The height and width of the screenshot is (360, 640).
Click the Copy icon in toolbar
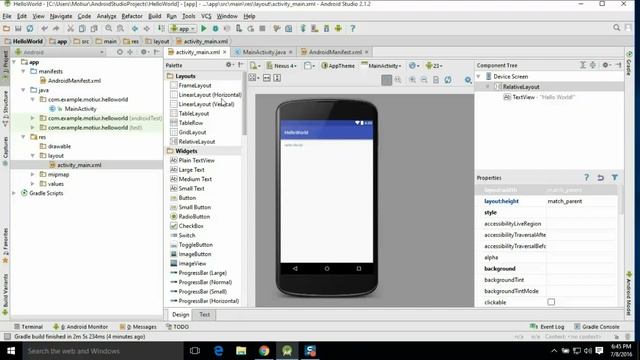pyautogui.click(x=82, y=29)
